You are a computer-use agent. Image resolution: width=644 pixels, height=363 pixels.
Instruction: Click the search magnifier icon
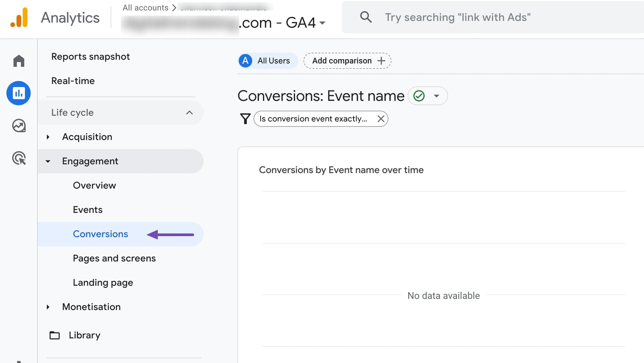[366, 17]
